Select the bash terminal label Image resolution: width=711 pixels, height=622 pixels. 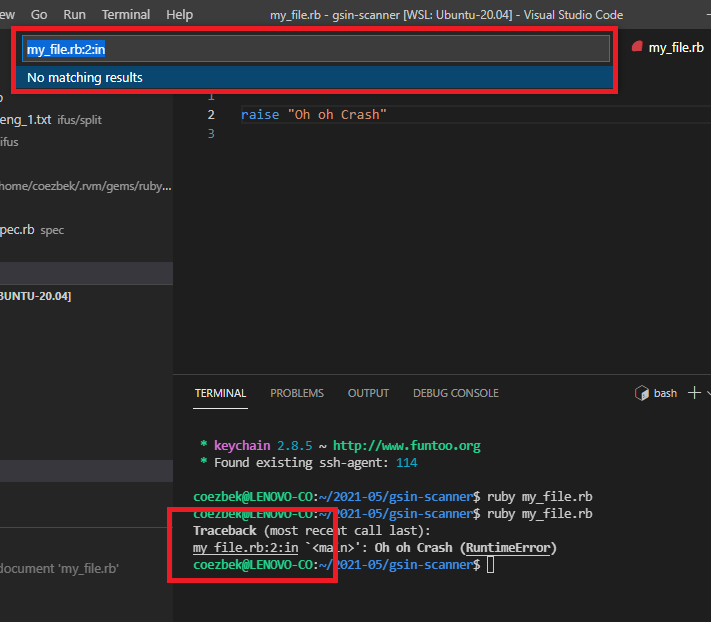pyautogui.click(x=665, y=393)
